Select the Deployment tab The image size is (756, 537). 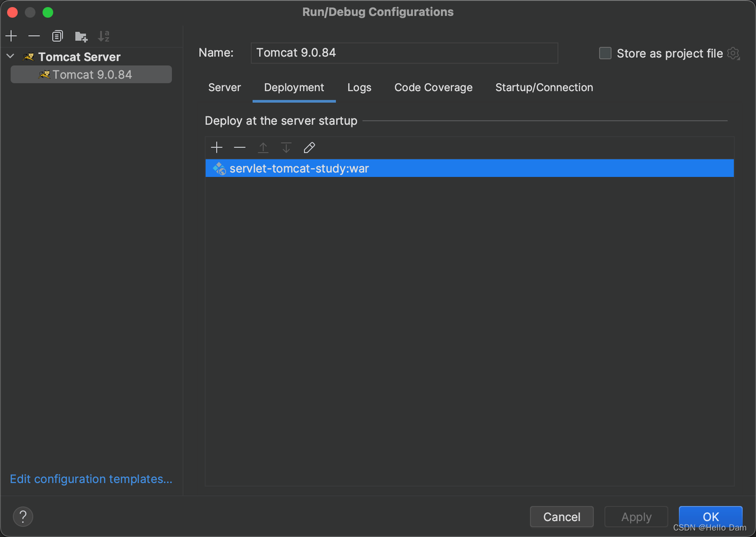pos(294,87)
